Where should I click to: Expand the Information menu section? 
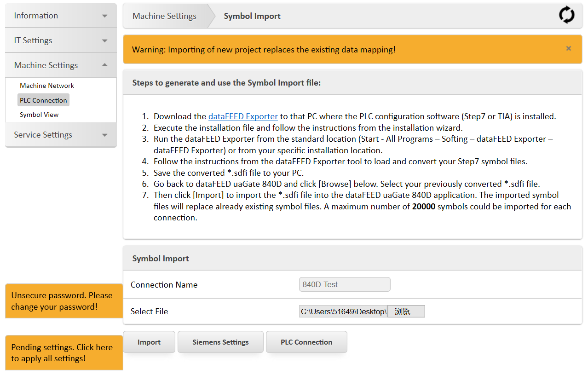coord(60,16)
